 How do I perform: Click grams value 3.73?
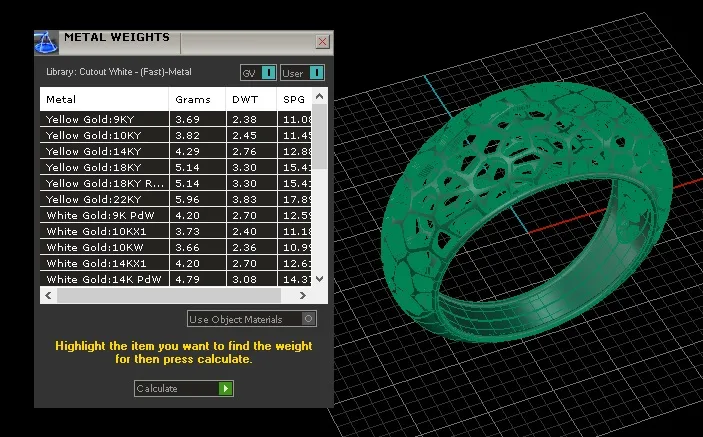tap(187, 232)
